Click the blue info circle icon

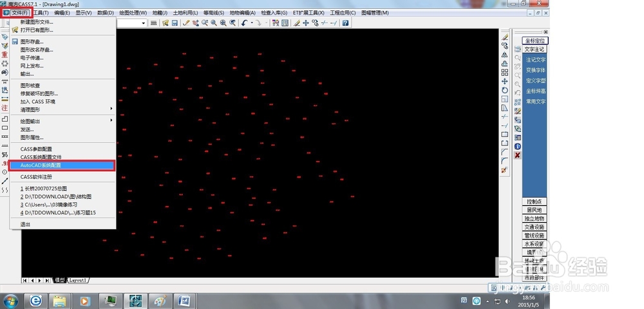click(x=518, y=147)
